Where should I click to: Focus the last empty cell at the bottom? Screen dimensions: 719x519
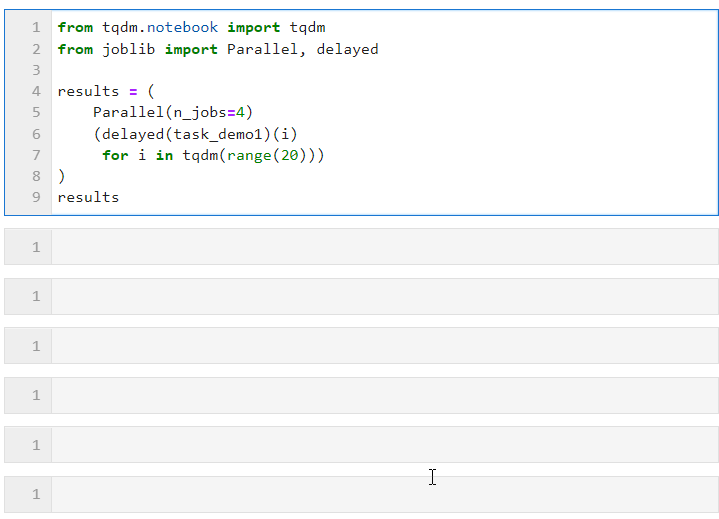384,494
